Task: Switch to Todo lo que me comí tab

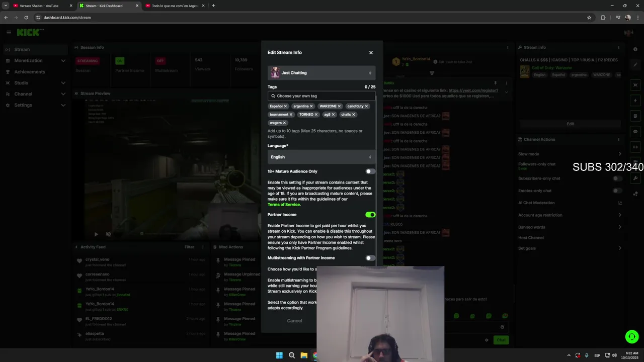Action: pyautogui.click(x=175, y=6)
